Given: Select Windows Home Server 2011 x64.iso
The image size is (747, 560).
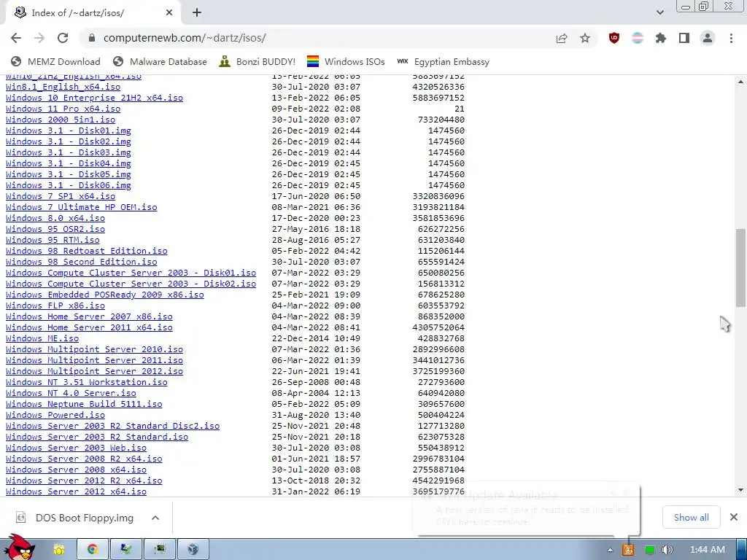Looking at the screenshot, I should pyautogui.click(x=89, y=327).
